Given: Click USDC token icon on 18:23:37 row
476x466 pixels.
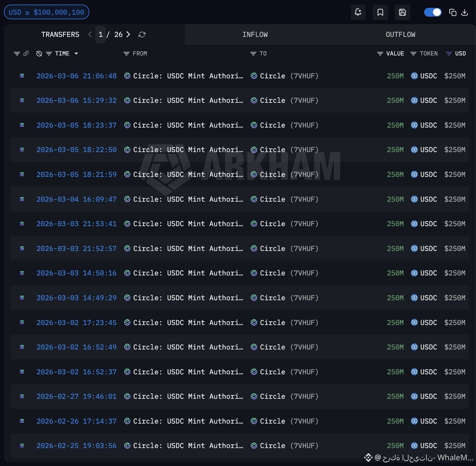Looking at the screenshot, I should pyautogui.click(x=414, y=125).
